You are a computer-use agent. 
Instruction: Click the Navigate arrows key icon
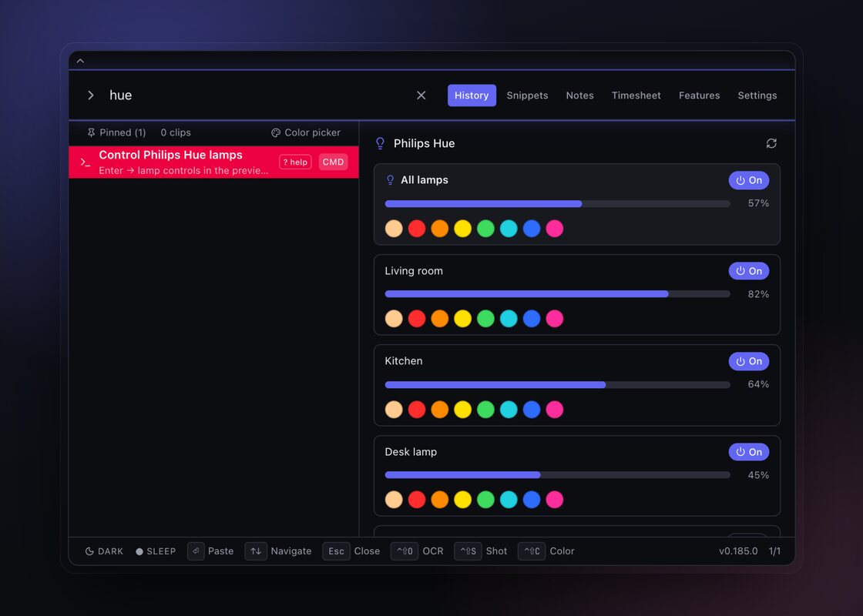tap(256, 551)
